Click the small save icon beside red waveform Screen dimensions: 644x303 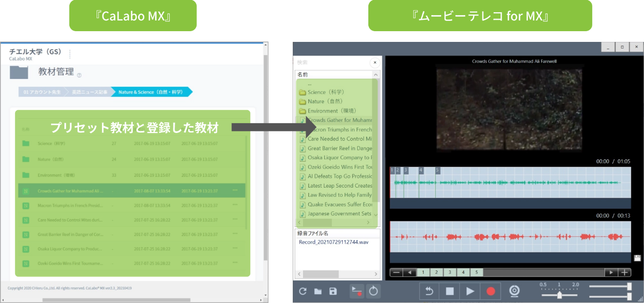(x=637, y=258)
